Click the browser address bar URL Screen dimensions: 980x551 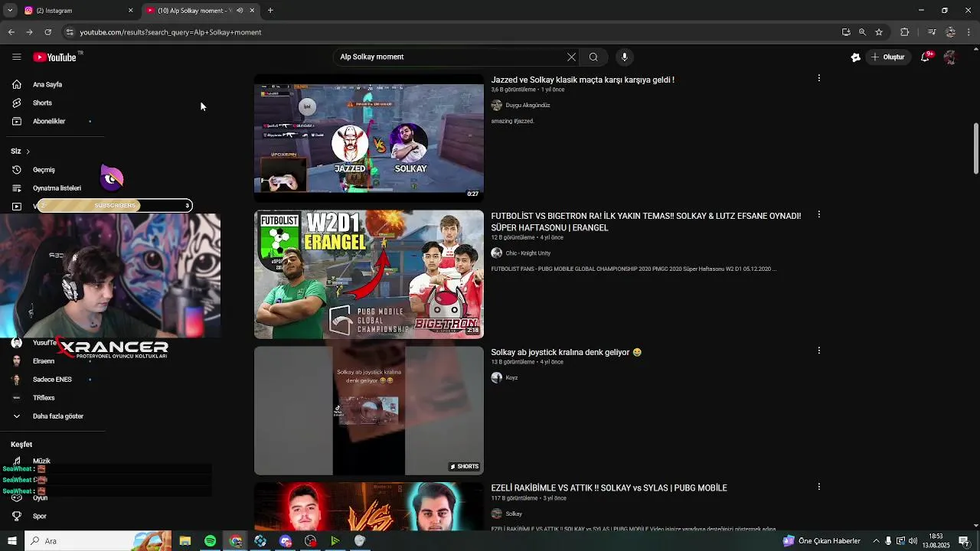coord(171,32)
